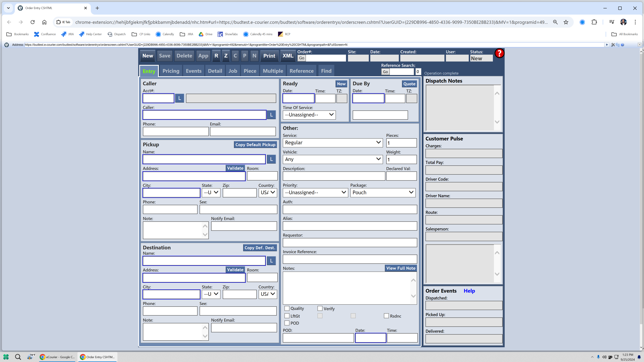Screen dimensions: 644x362
Task: Open the Pickup State dropdown
Action: click(211, 193)
